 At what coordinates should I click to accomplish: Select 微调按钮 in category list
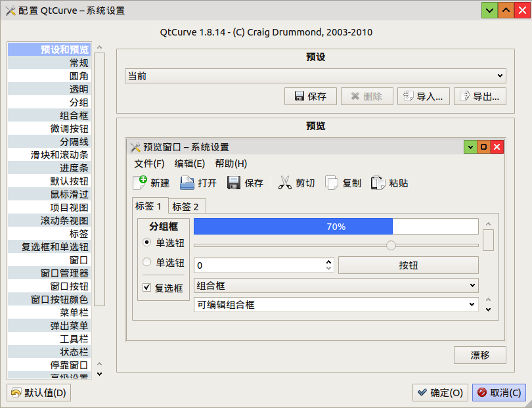click(x=49, y=128)
